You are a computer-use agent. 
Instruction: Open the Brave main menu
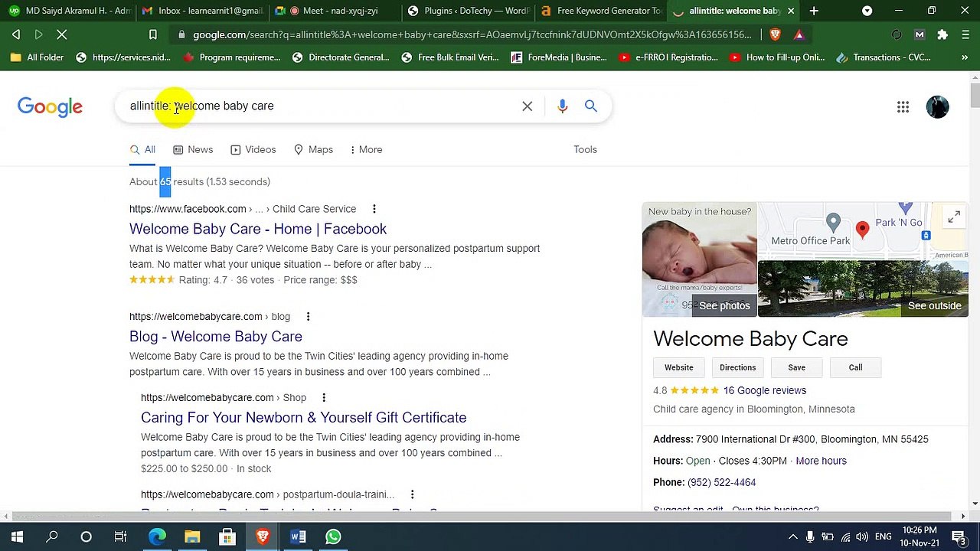click(x=965, y=34)
